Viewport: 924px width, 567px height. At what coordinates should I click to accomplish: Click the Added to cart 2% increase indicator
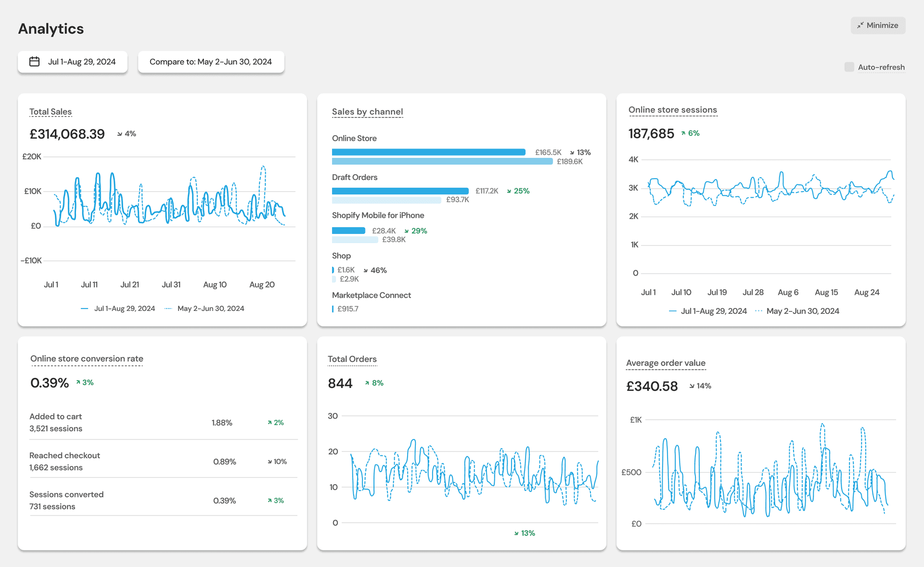point(276,423)
